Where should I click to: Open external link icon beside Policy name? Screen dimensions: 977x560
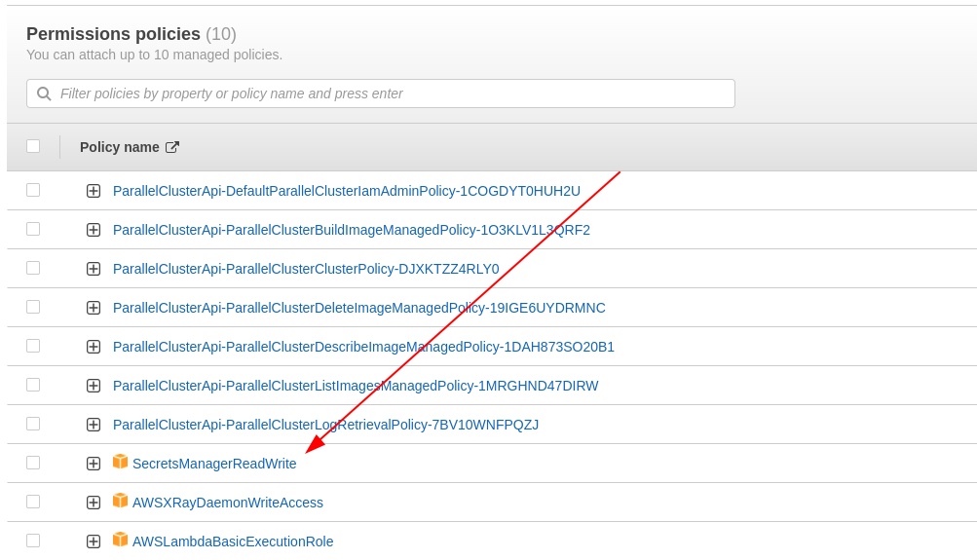click(x=172, y=147)
